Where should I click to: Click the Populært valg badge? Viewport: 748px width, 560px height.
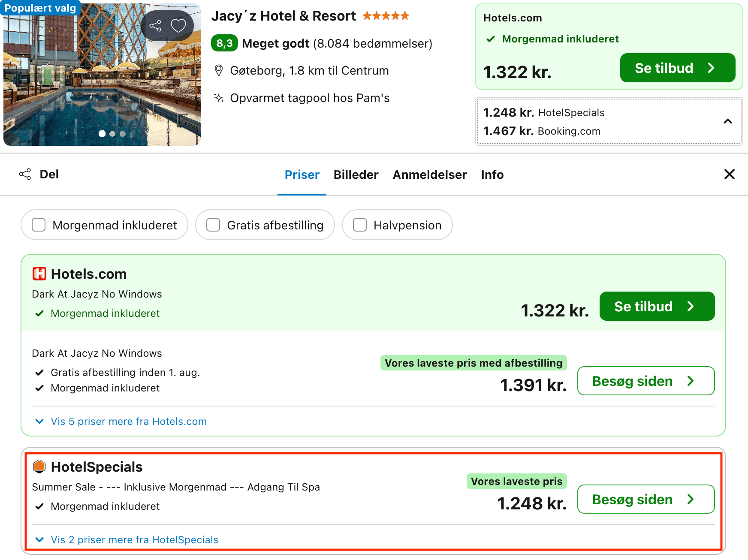(40, 8)
